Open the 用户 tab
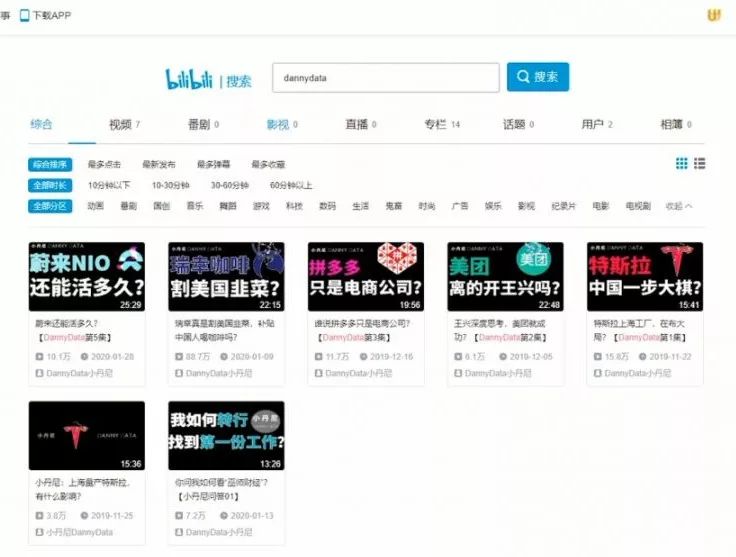This screenshot has height=557, width=736. click(597, 124)
